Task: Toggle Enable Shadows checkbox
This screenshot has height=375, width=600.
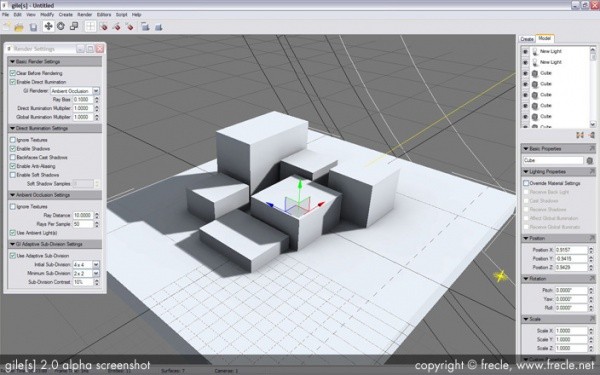Action: tap(13, 148)
